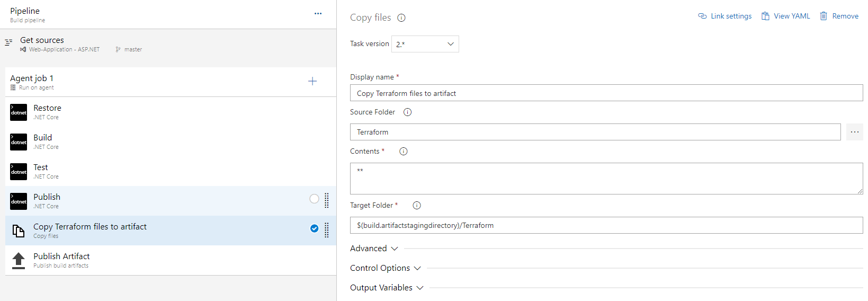Browse source folder with ellipsis button
The width and height of the screenshot is (868, 301).
(x=854, y=132)
